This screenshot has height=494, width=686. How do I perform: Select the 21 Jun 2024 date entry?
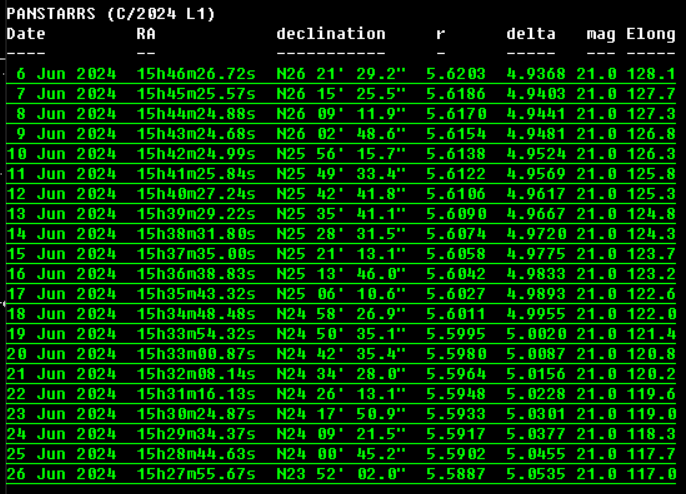pos(61,374)
